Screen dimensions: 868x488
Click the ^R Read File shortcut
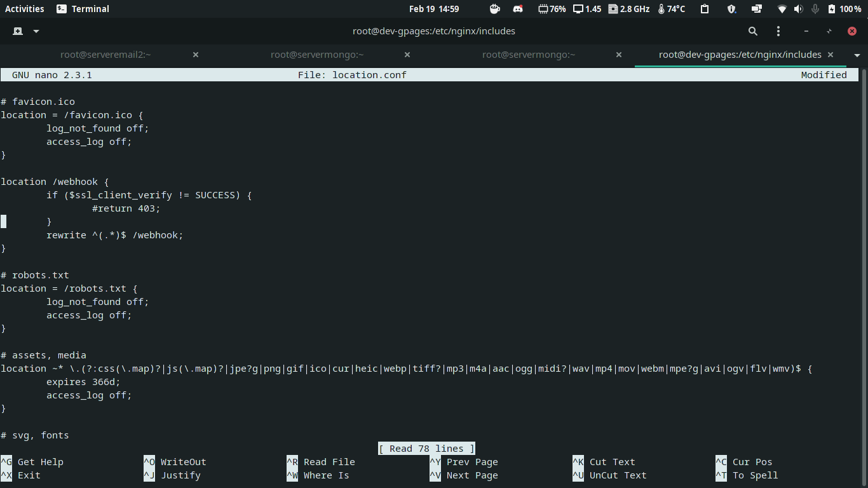coord(321,462)
